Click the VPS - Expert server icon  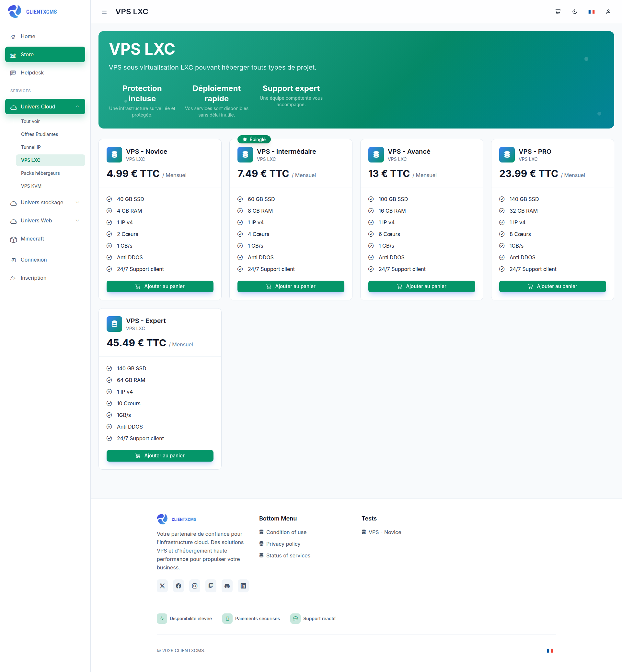(114, 324)
